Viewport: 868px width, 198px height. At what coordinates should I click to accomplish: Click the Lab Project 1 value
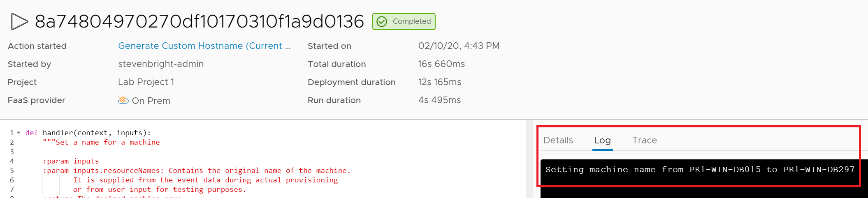pos(146,82)
